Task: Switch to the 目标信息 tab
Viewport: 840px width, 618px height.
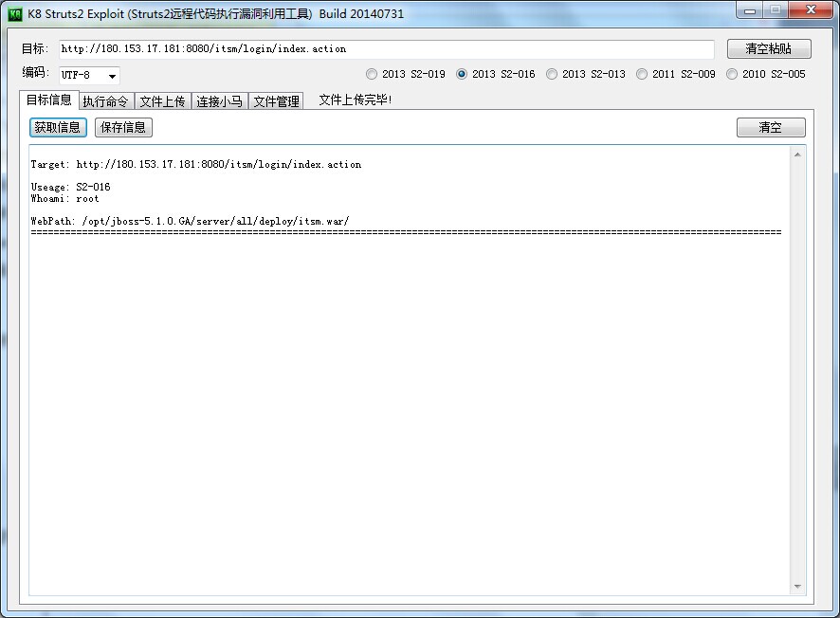Action: [x=49, y=100]
